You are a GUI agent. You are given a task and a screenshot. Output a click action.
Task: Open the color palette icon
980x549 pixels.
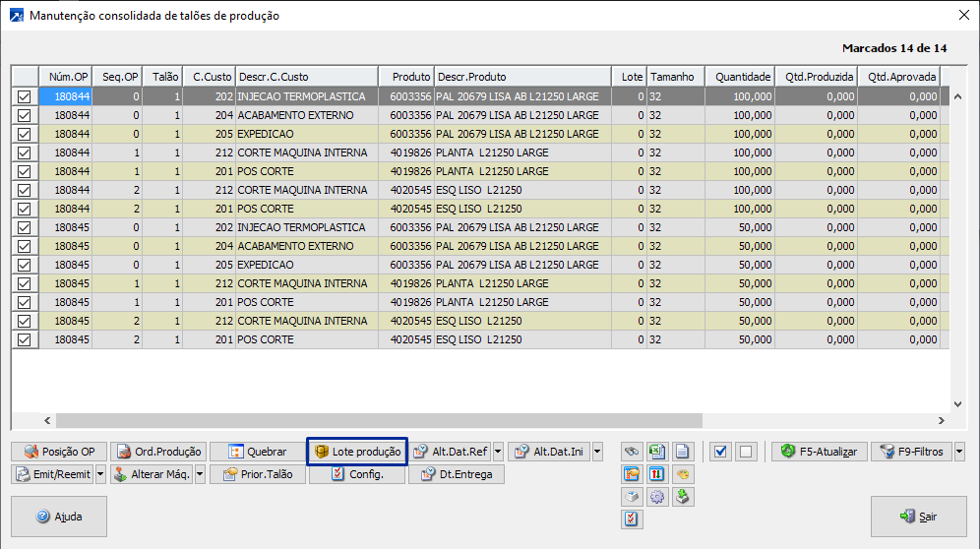pos(683,474)
